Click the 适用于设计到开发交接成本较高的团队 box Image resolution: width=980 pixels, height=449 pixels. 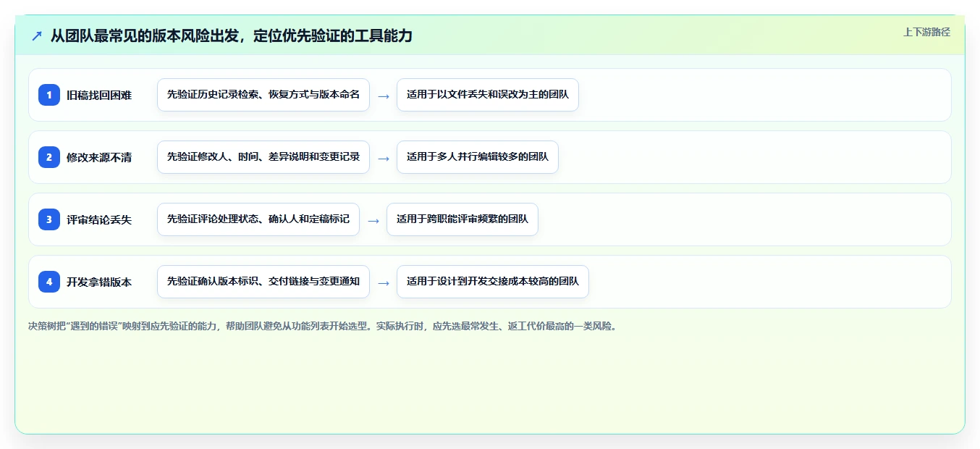493,282
